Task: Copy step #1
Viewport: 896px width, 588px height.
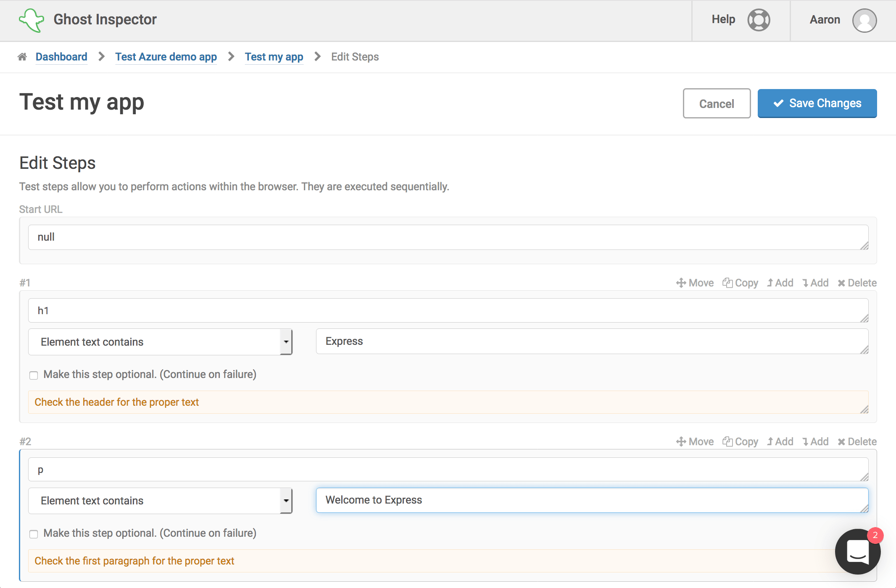Action: [740, 283]
